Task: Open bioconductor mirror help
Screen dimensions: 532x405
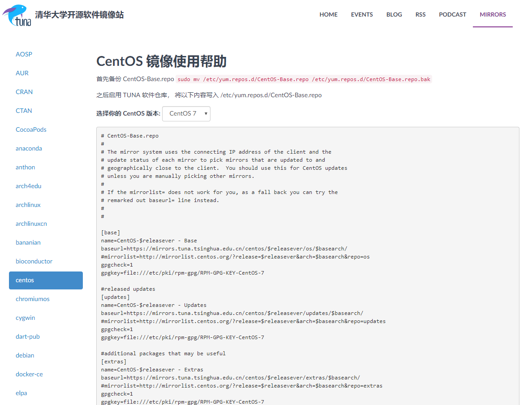Action: click(34, 261)
